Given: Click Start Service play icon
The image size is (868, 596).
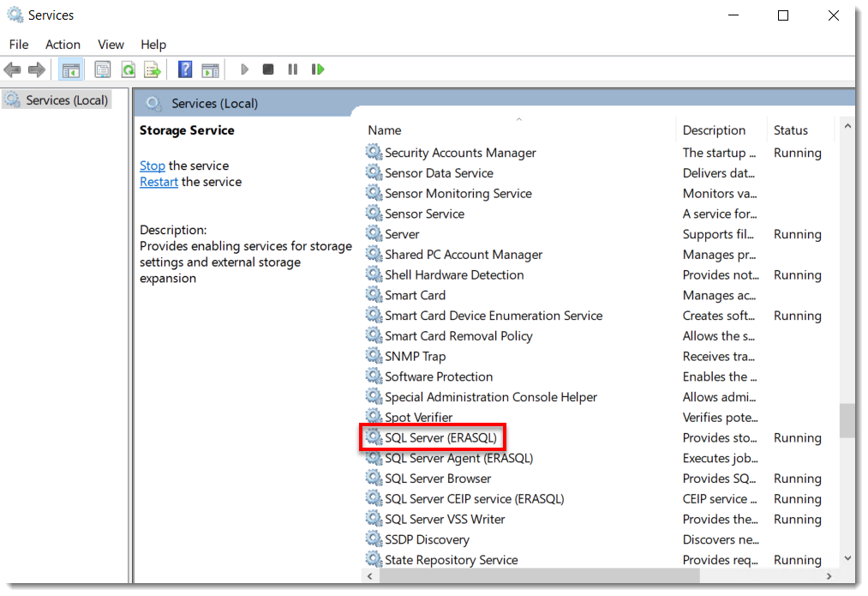Looking at the screenshot, I should [245, 69].
